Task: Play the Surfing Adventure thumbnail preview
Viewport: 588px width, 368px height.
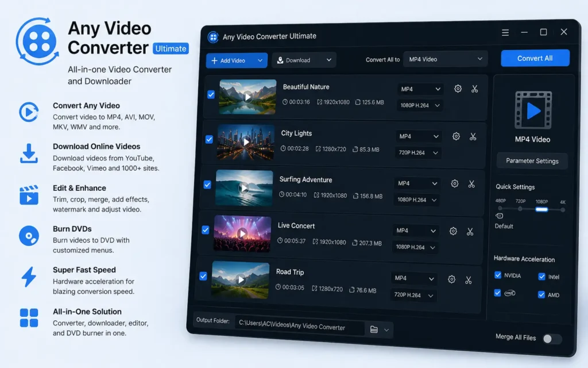Action: point(244,188)
